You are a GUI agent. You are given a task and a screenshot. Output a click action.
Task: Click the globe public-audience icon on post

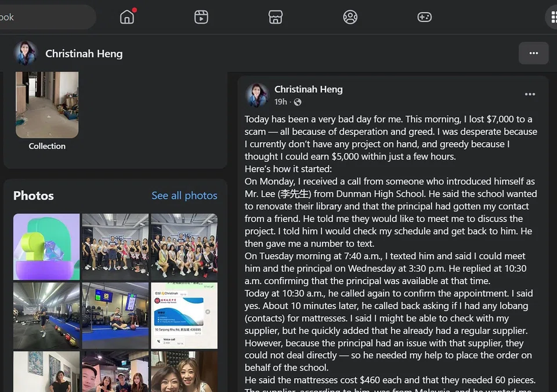pos(298,102)
